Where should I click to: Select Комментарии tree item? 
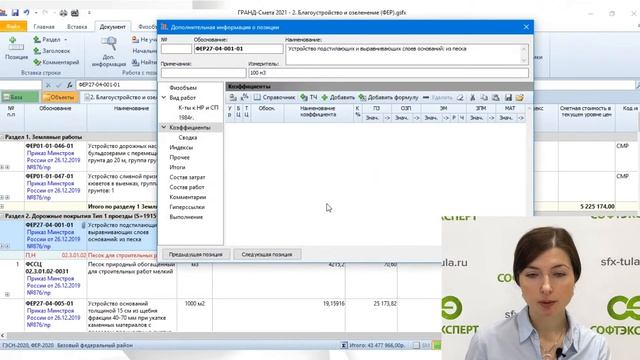tap(188, 197)
